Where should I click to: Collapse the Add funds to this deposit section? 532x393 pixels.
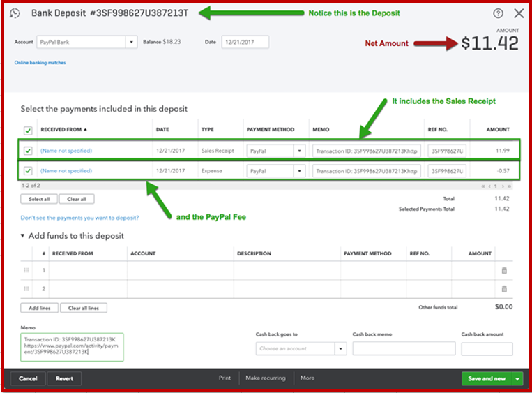click(22, 236)
